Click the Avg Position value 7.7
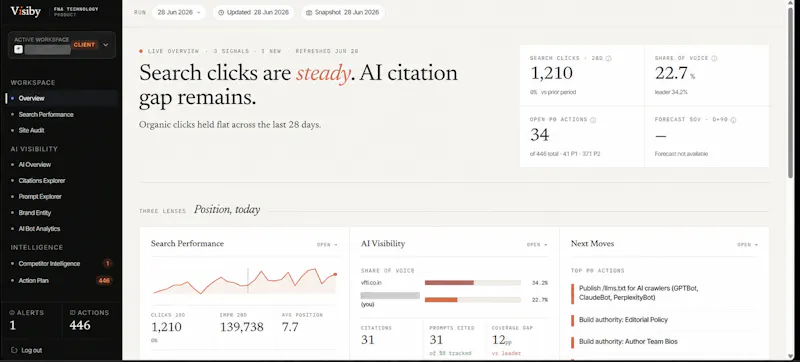This screenshot has width=800, height=362. pyautogui.click(x=290, y=327)
